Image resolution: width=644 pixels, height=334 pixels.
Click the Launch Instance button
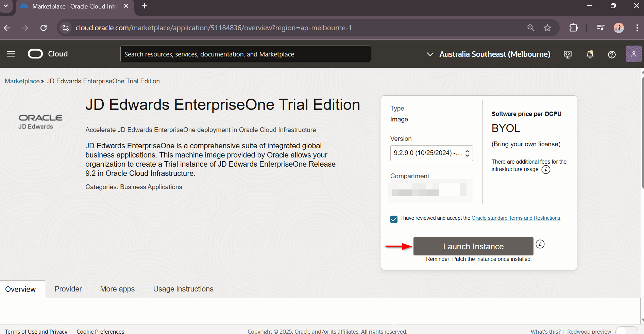473,246
